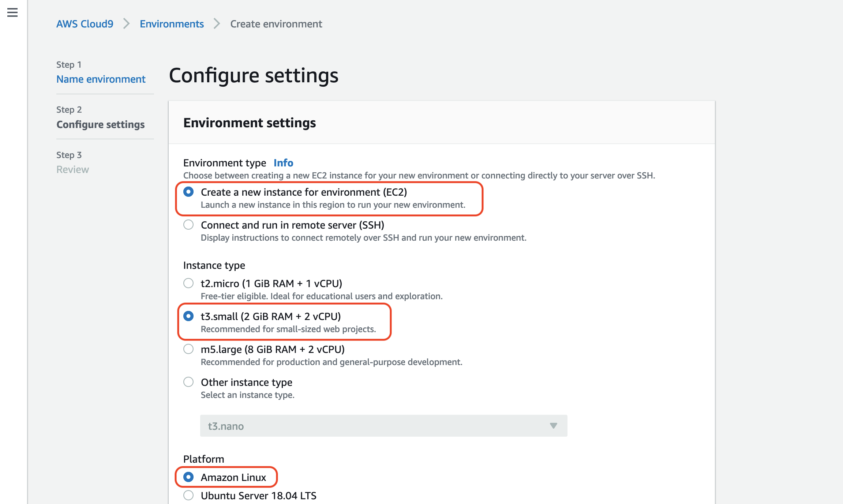Open the t3.nano dropdown arrow
The height and width of the screenshot is (504, 843).
click(553, 426)
